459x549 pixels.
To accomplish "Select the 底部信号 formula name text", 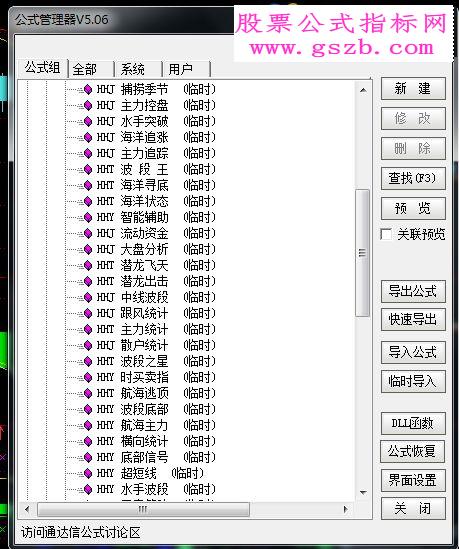I will click(x=144, y=457).
